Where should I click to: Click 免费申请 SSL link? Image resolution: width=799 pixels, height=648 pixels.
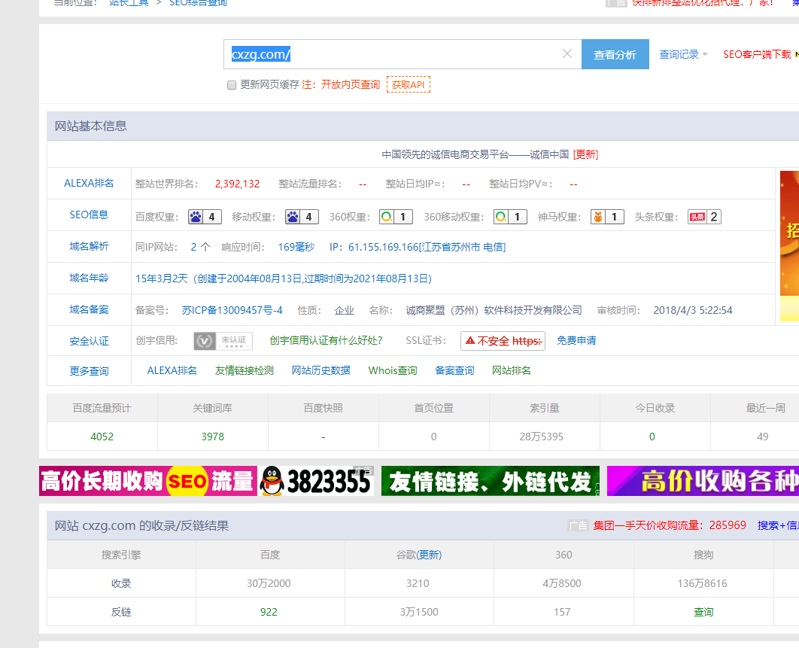(x=576, y=340)
